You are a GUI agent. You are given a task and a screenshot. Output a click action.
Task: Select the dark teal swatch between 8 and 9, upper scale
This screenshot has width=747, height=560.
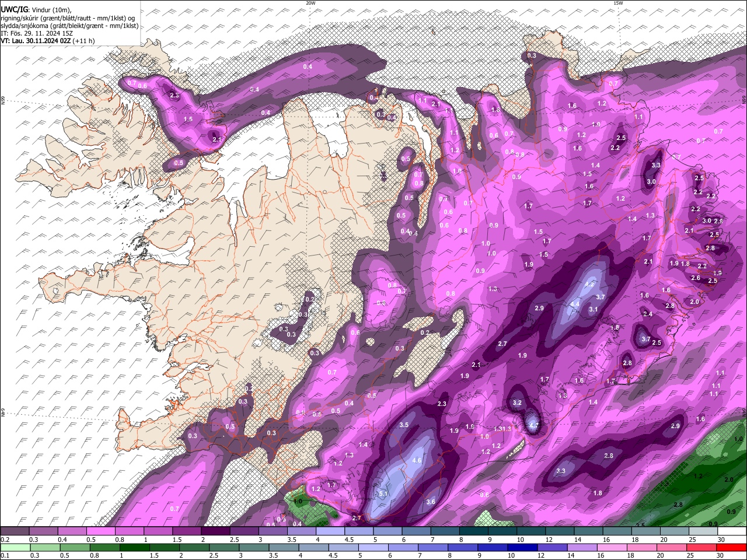[x=474, y=531]
